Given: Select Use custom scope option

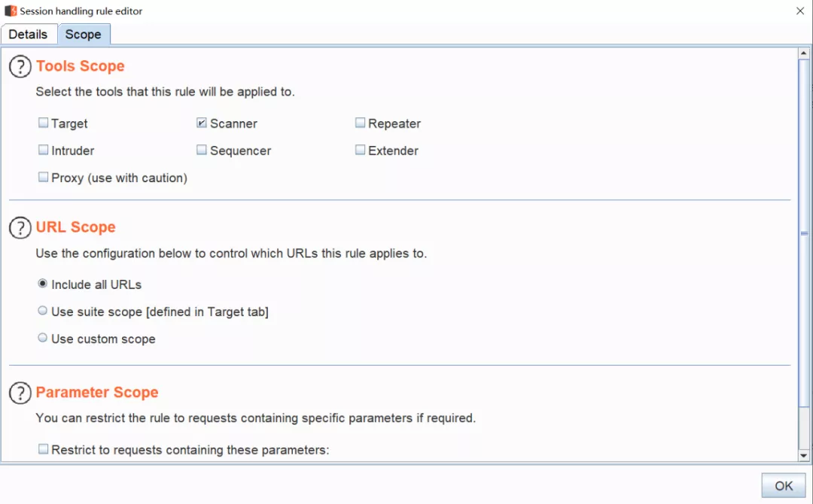Looking at the screenshot, I should 42,338.
